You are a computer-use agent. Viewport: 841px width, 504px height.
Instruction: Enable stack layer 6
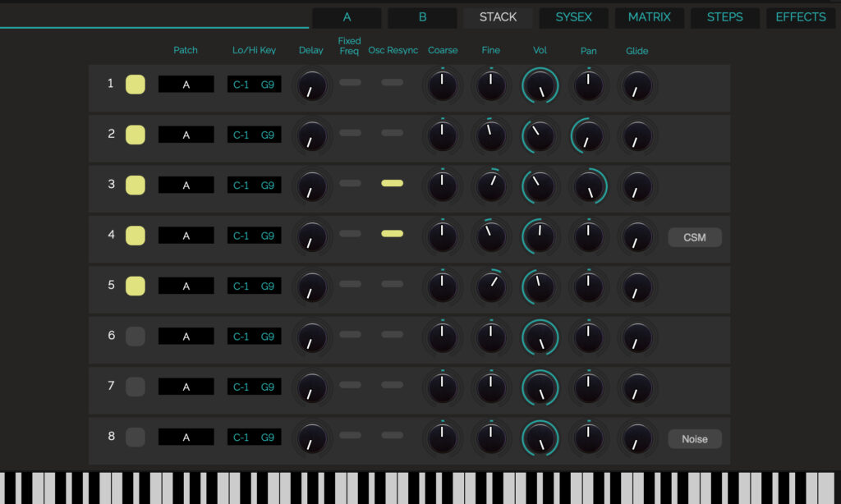click(x=136, y=337)
